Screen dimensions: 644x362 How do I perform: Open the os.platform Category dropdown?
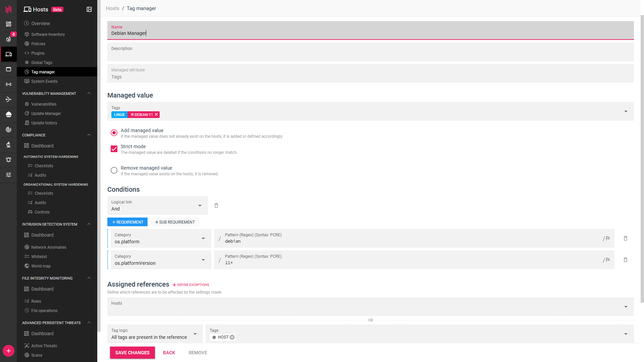click(161, 238)
